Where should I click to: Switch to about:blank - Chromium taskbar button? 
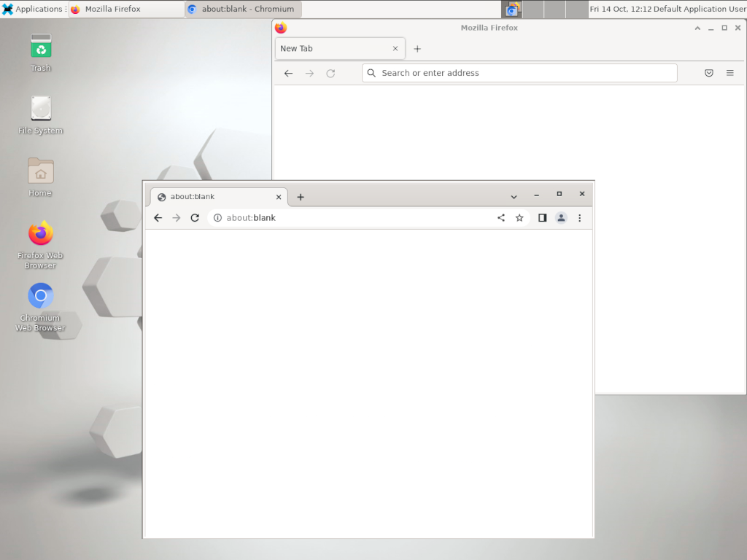(x=244, y=9)
